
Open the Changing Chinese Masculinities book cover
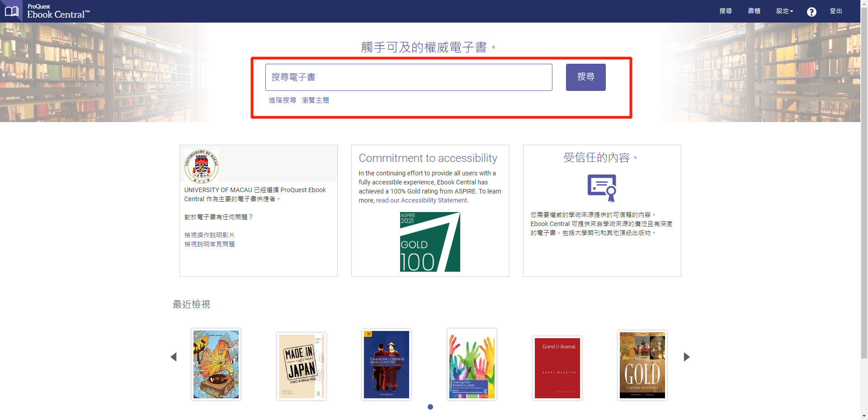387,364
